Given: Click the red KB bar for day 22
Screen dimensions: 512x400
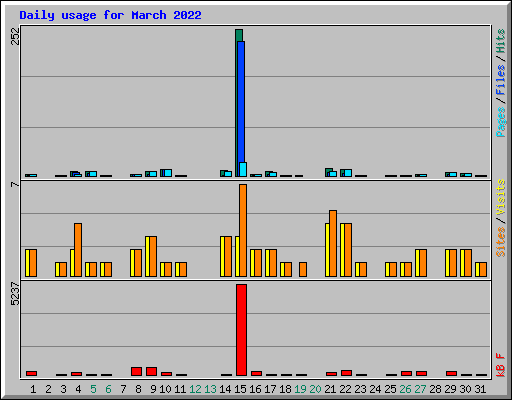Looking at the screenshot, I should 346,373.
